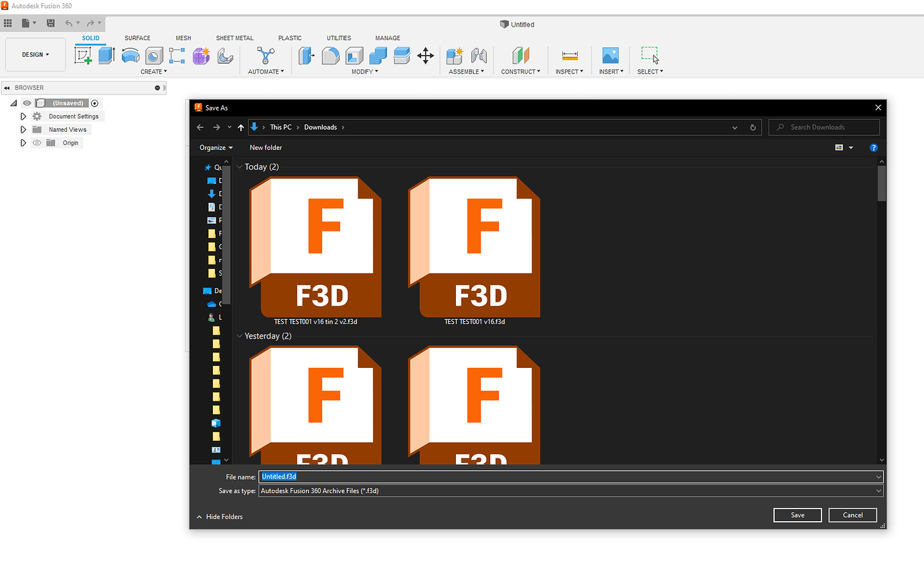924x574 pixels.
Task: Hide the Unsaved component visibility eye
Action: click(x=26, y=102)
